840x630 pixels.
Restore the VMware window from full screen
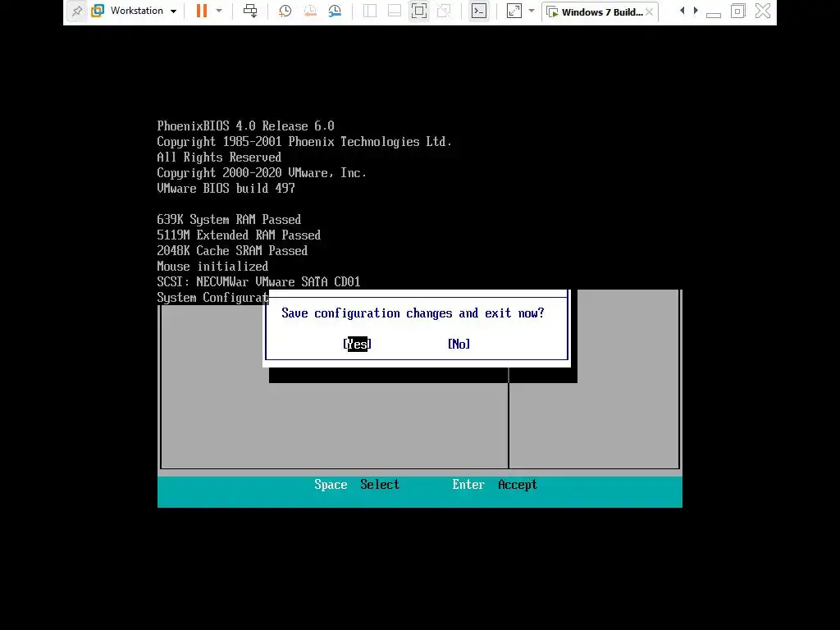737,11
